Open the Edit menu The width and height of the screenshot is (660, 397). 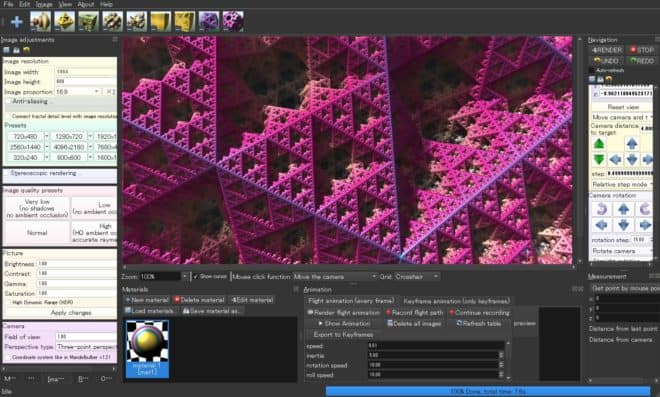(x=24, y=4)
